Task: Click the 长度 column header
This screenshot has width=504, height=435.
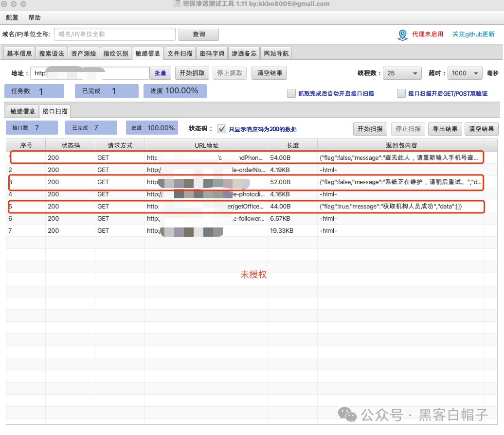Action: point(292,145)
